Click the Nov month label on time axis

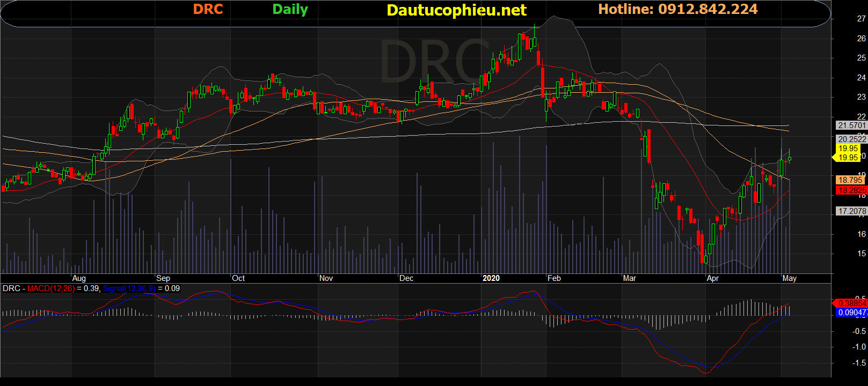[326, 278]
